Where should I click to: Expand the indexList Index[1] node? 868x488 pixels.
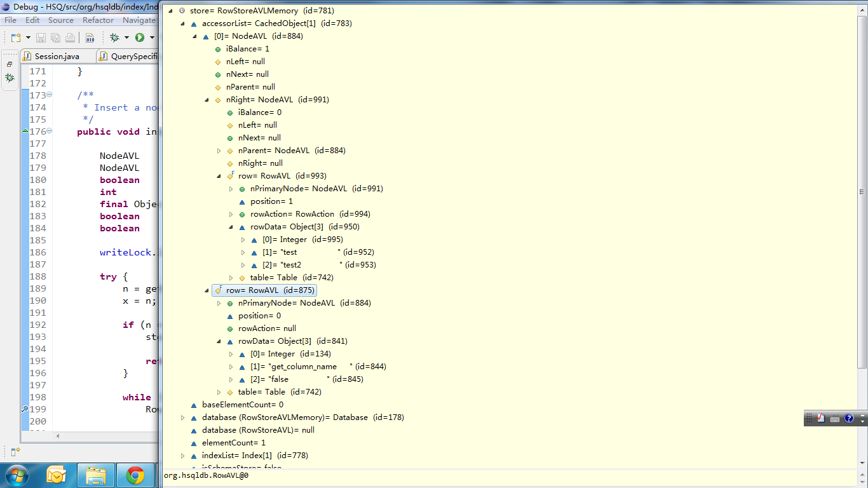(183, 456)
